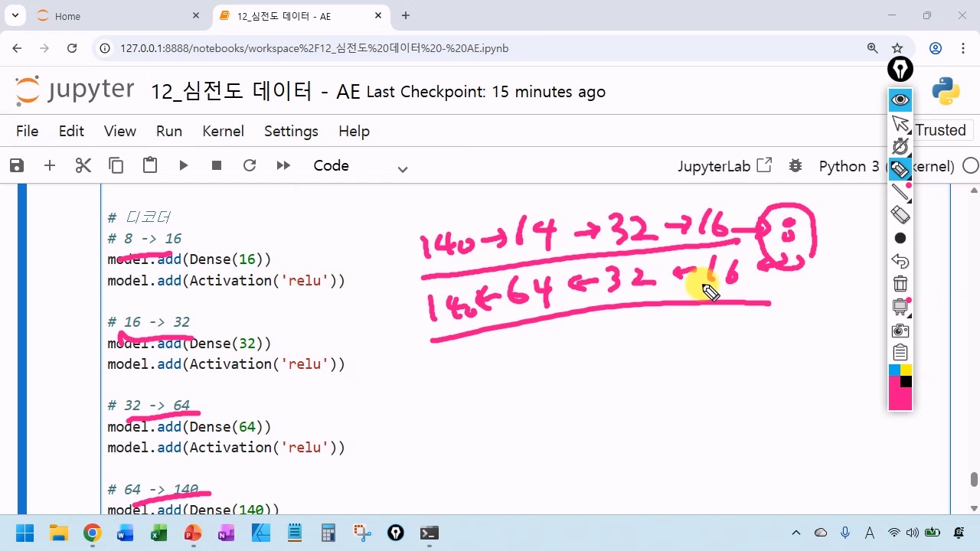Open the Edit menu
The height and width of the screenshot is (551, 980).
pyautogui.click(x=71, y=131)
